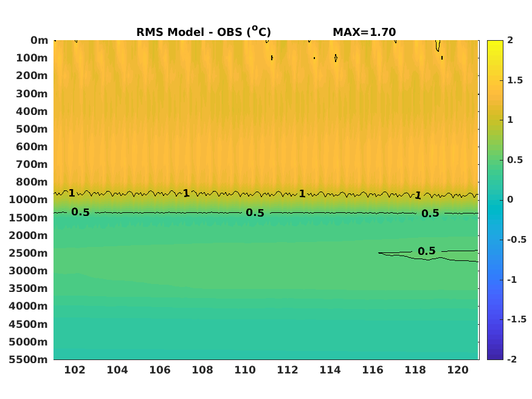Screen dimensions: 532x399
Task: Click the dark blue bottom of the colorbar
Action: [495, 357]
